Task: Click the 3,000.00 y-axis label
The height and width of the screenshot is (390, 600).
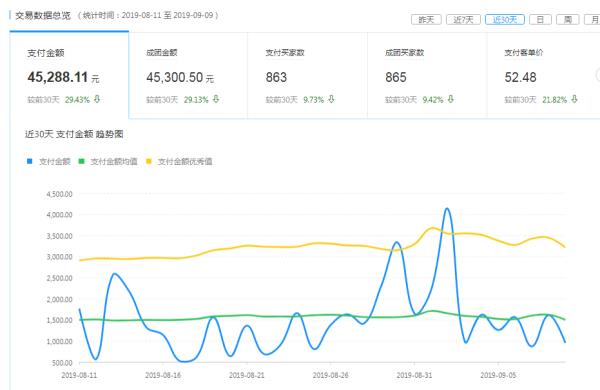Action: [59, 257]
